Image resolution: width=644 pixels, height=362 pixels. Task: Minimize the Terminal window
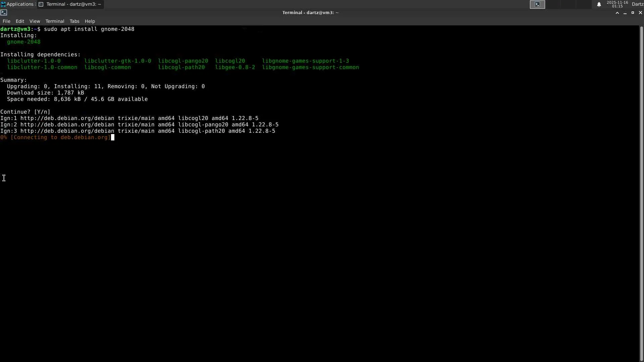tap(625, 13)
